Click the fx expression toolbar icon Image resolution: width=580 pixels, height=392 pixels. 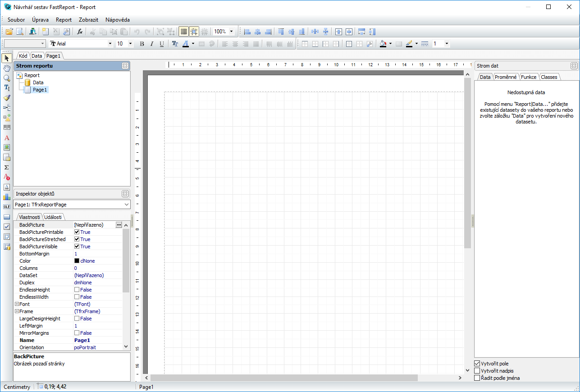[x=79, y=32]
